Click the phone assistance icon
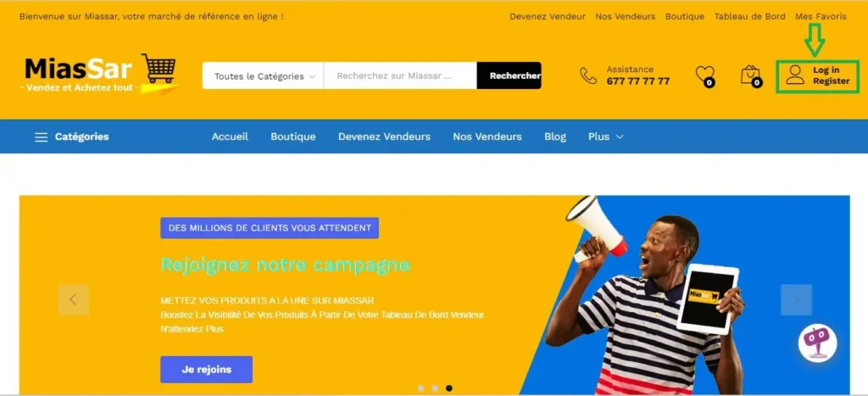 [x=588, y=75]
